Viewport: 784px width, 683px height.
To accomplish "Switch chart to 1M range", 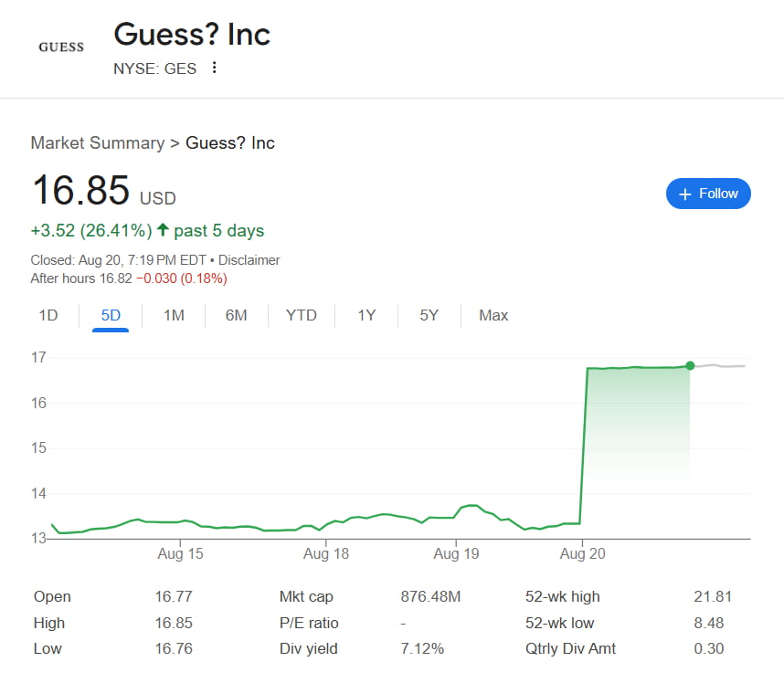I will (x=174, y=315).
